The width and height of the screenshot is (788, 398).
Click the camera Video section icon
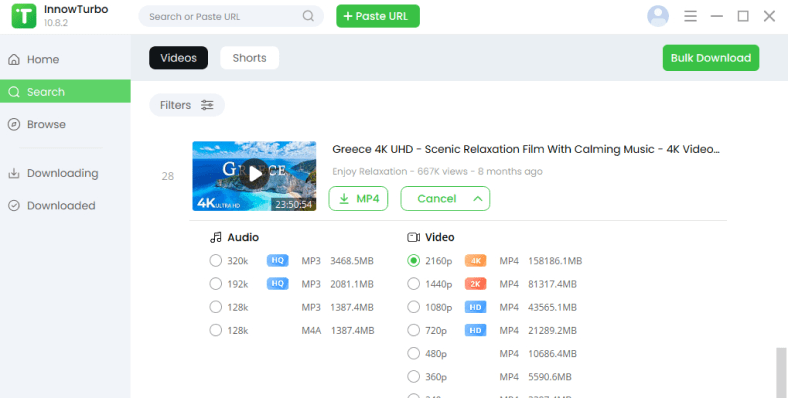click(x=414, y=237)
